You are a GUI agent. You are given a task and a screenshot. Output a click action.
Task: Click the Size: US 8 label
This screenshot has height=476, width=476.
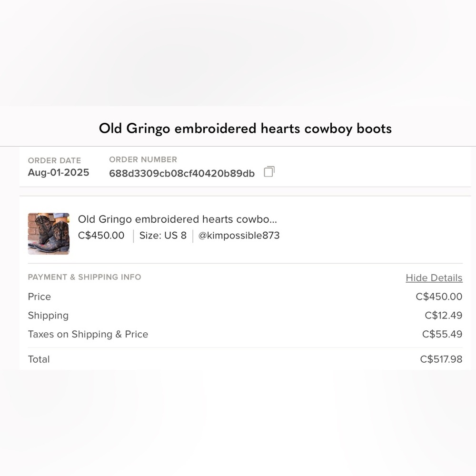[163, 235]
